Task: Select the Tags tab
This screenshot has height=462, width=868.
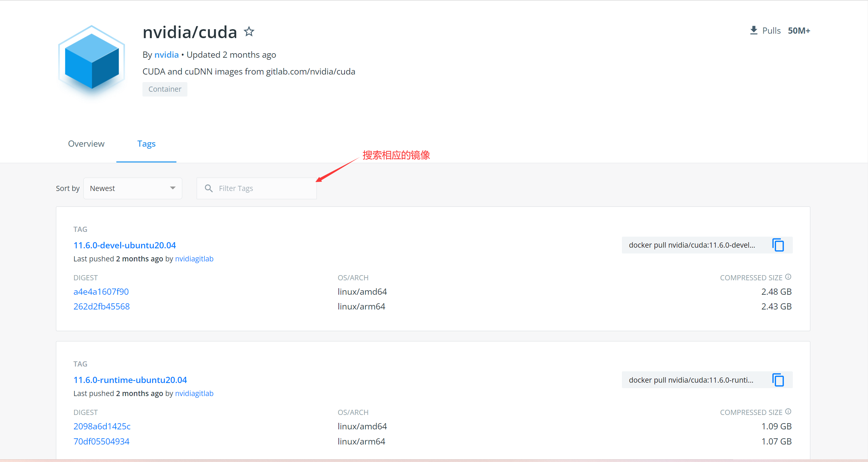Action: (x=146, y=144)
